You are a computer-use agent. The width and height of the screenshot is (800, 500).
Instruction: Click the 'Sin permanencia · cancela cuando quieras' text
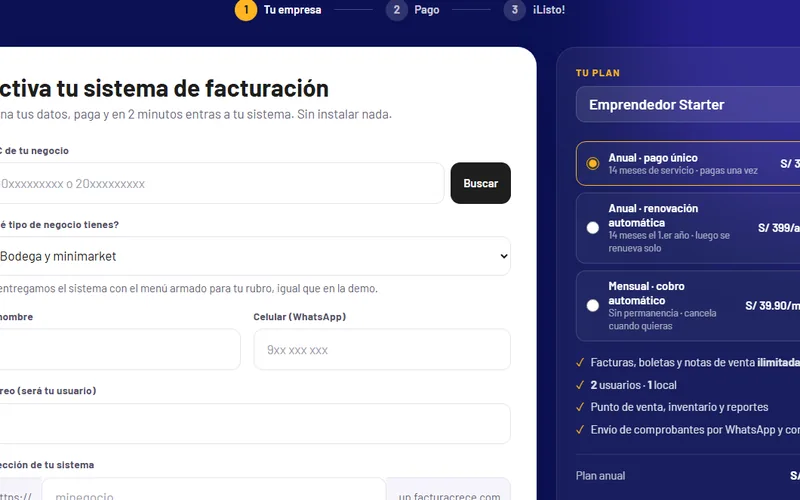pyautogui.click(x=662, y=319)
